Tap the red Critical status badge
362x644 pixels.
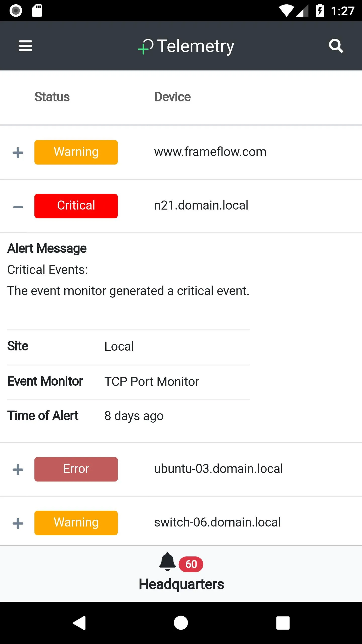pyautogui.click(x=76, y=206)
